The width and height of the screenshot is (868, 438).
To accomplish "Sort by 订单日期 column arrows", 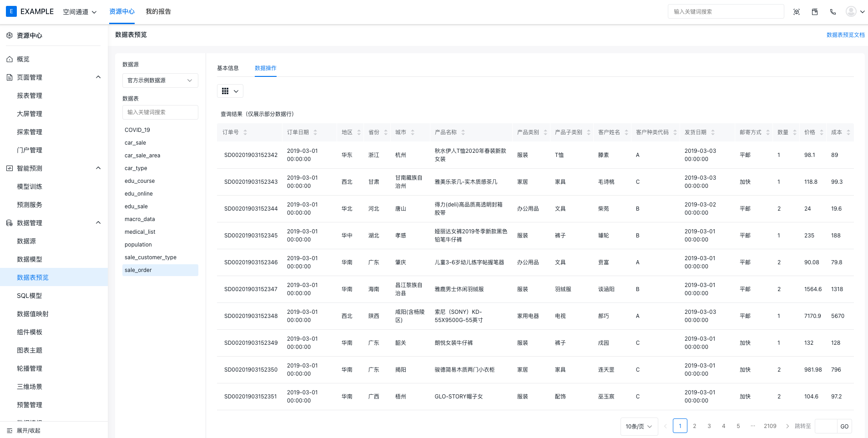I will pyautogui.click(x=315, y=132).
